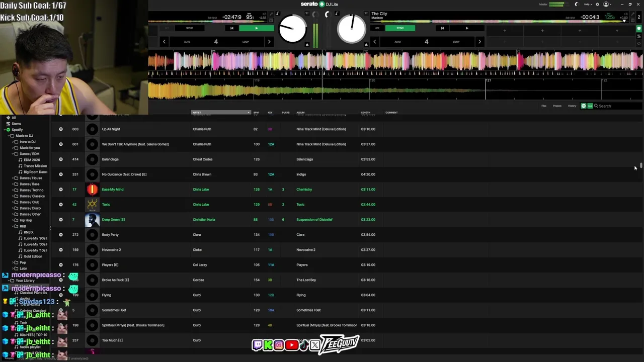Toggle the ALL search filter
Screen dimensions: 644x362
(590, 106)
